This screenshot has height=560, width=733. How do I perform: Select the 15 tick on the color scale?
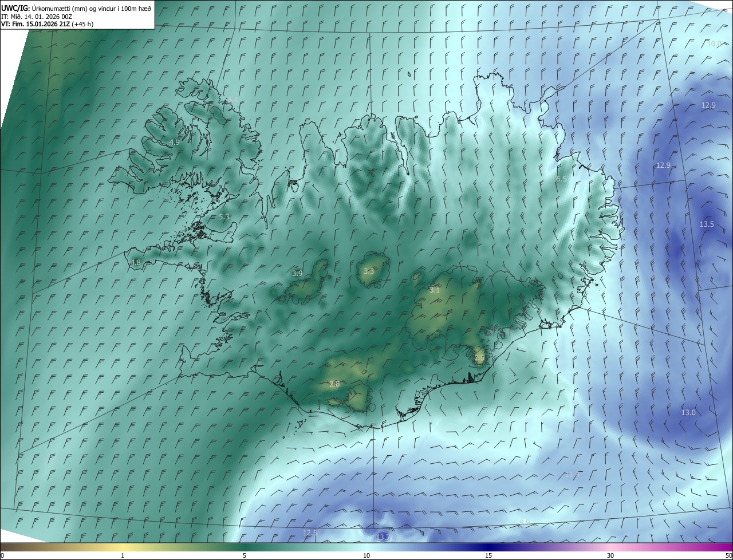click(x=488, y=555)
